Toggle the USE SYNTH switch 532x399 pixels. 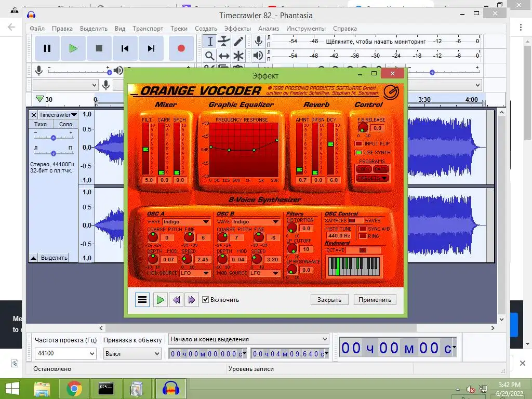tap(358, 152)
